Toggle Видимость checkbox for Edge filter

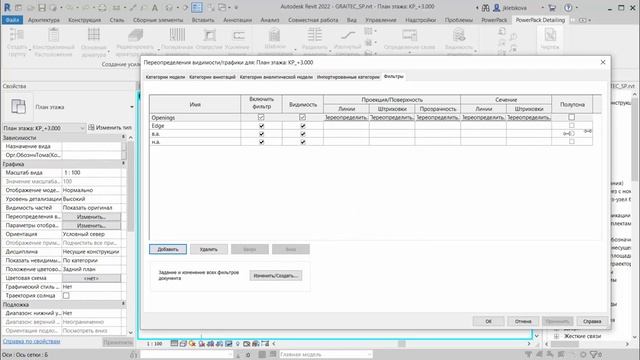pyautogui.click(x=302, y=126)
